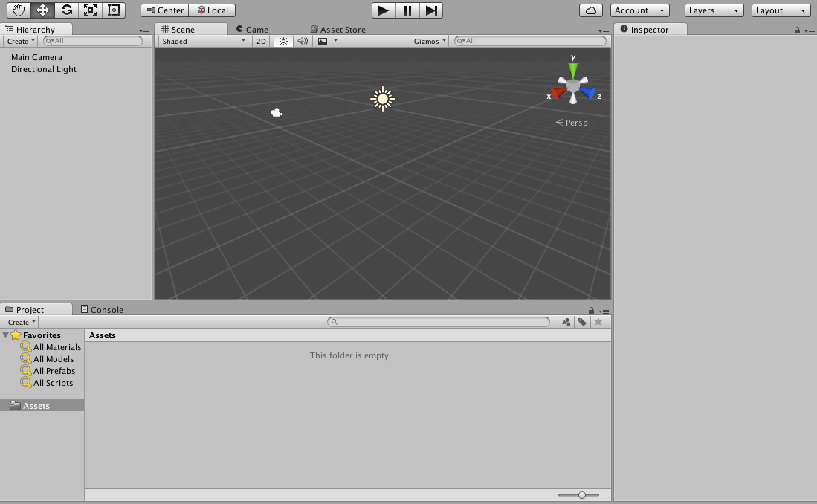Toggle pivot mode Center button
The image size is (817, 504).
(164, 10)
